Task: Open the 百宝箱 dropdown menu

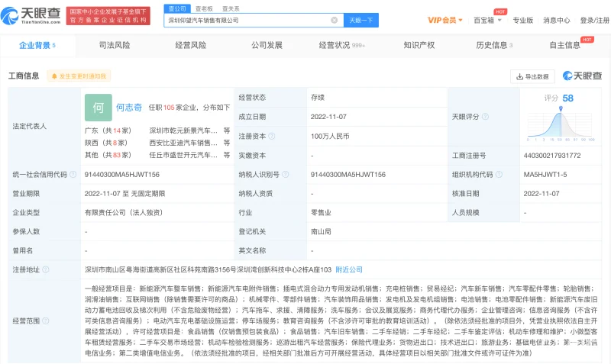Action: pos(487,21)
